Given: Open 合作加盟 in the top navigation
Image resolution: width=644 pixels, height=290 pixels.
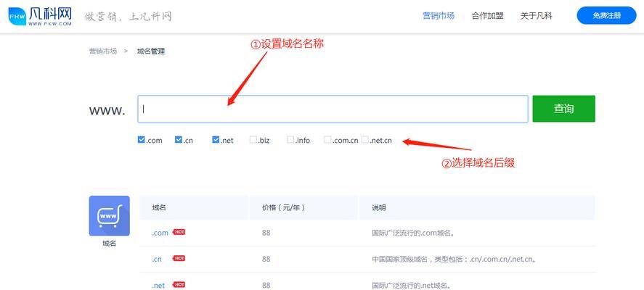Looking at the screenshot, I should pyautogui.click(x=487, y=16).
